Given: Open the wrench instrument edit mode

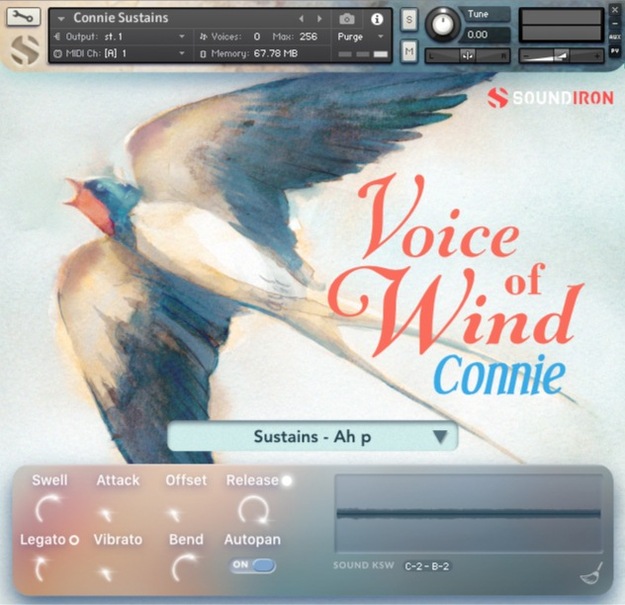Looking at the screenshot, I should [x=23, y=17].
